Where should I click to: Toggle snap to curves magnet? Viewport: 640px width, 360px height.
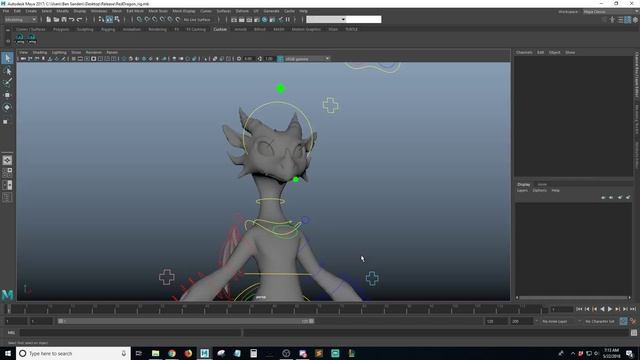point(147,20)
